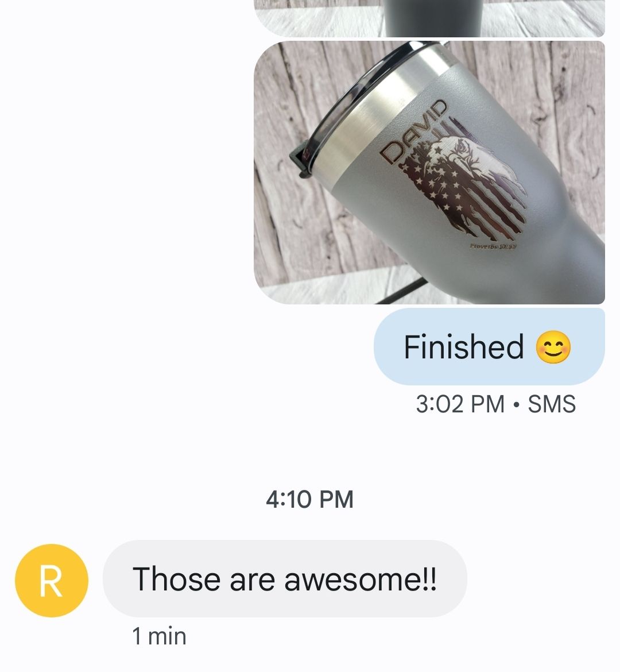This screenshot has height=672, width=620.
Task: Open the David tumbler photo attachment
Action: click(x=429, y=172)
